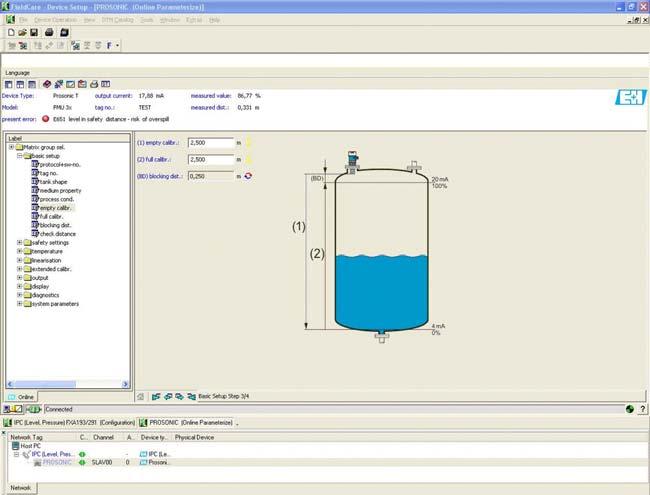
Task: Click the connection plugs icon in Language toolbar
Action: [59, 84]
